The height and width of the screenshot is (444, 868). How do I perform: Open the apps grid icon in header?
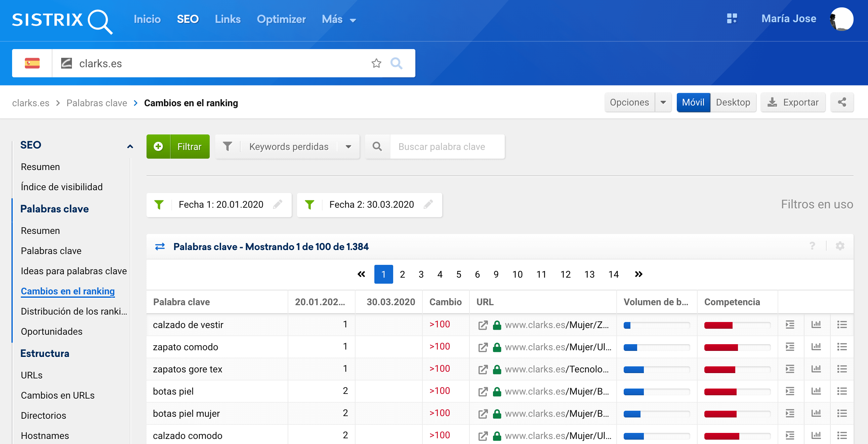732,18
